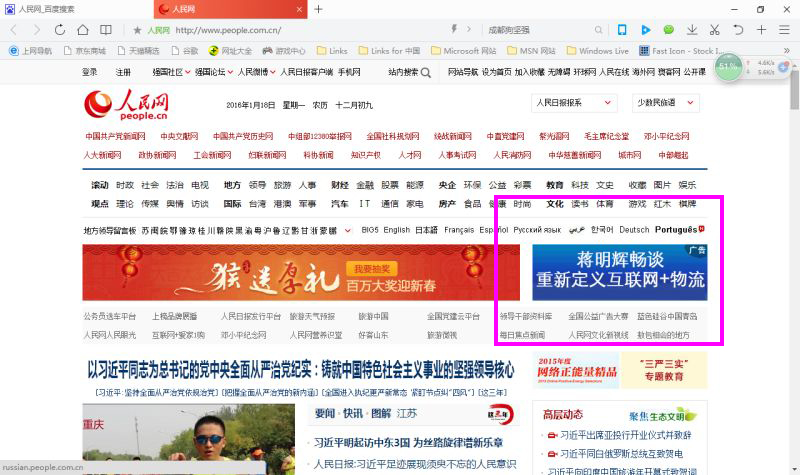Open the browser home page icon
The height and width of the screenshot is (475, 800).
coord(83,30)
